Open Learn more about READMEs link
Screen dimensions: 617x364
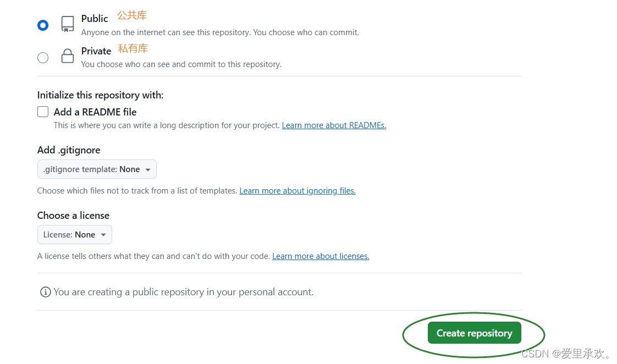[334, 125]
